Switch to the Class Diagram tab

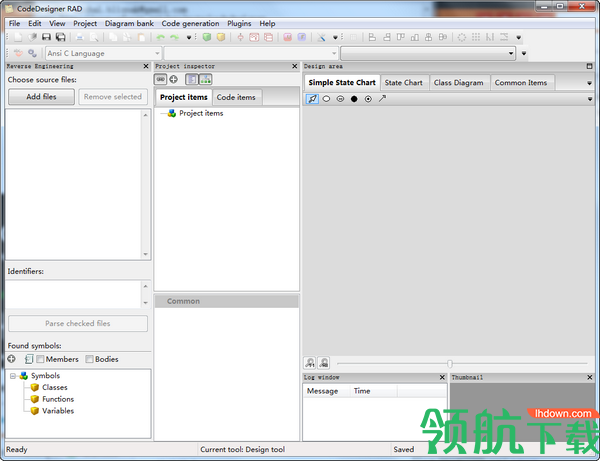click(458, 83)
